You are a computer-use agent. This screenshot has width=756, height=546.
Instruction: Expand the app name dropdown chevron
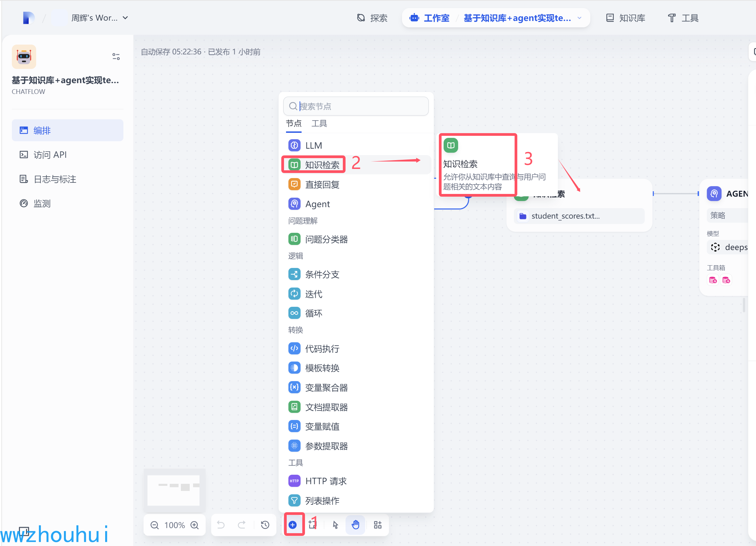[x=580, y=18]
